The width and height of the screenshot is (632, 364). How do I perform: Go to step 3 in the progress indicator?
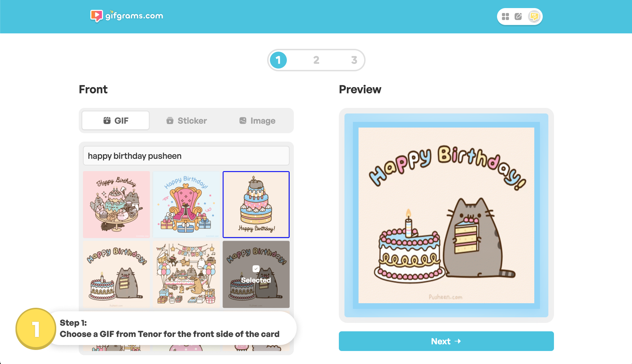354,60
